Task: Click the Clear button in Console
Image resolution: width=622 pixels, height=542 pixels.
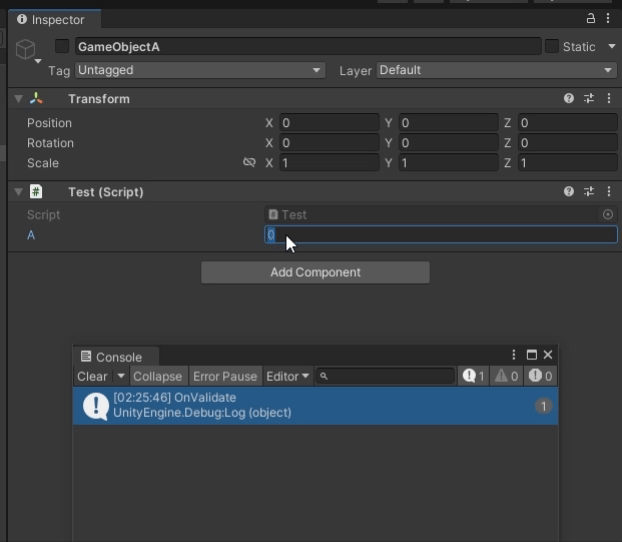Action: pyautogui.click(x=92, y=376)
